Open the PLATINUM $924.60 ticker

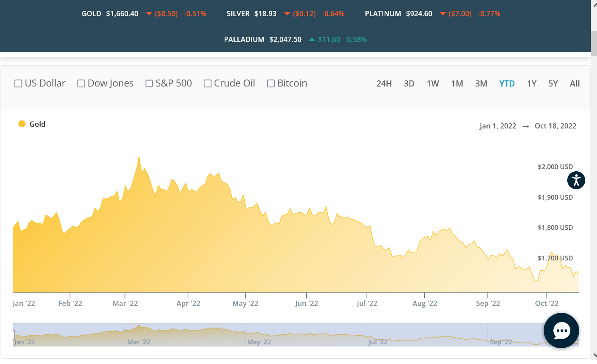pos(399,14)
